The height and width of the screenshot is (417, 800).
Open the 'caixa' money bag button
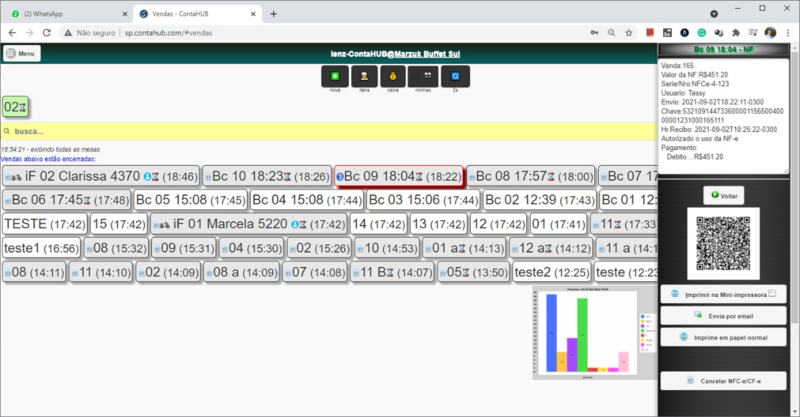pos(393,76)
